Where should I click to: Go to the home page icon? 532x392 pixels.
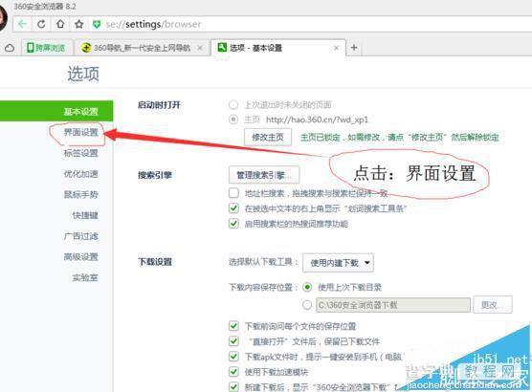coord(60,24)
